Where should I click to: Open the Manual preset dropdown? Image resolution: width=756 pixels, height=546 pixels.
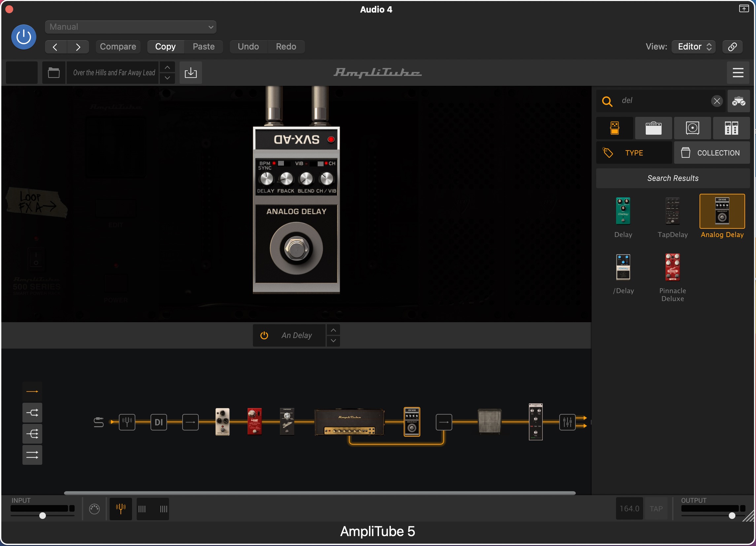coord(131,27)
